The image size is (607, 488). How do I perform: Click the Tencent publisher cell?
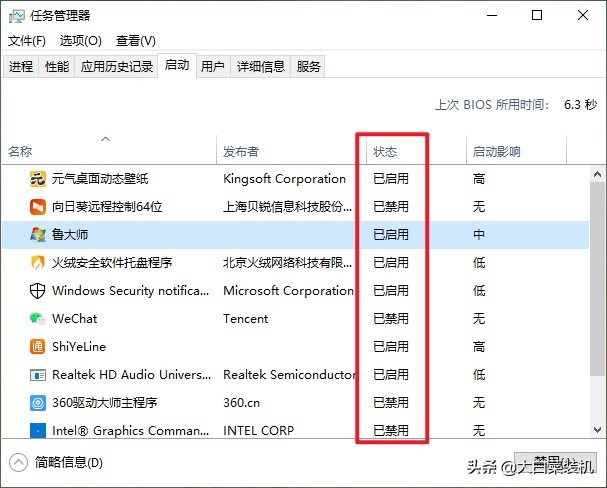point(245,318)
